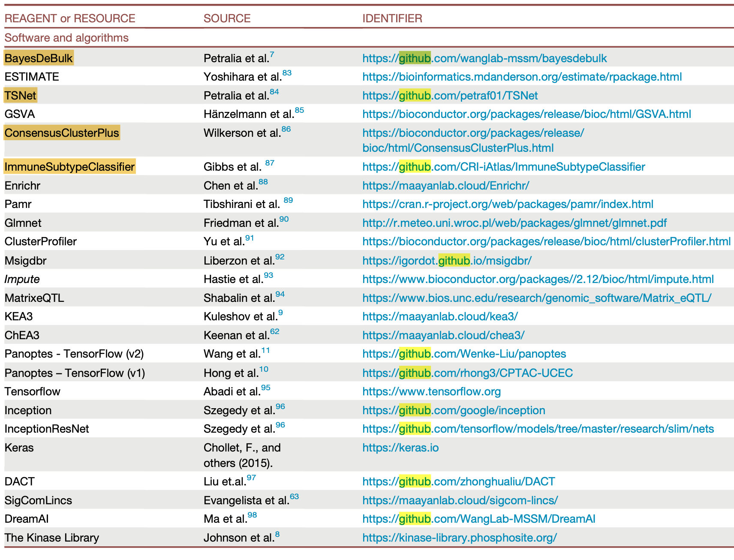Open the igordot msigdbr link
734x560 pixels.
[447, 261]
